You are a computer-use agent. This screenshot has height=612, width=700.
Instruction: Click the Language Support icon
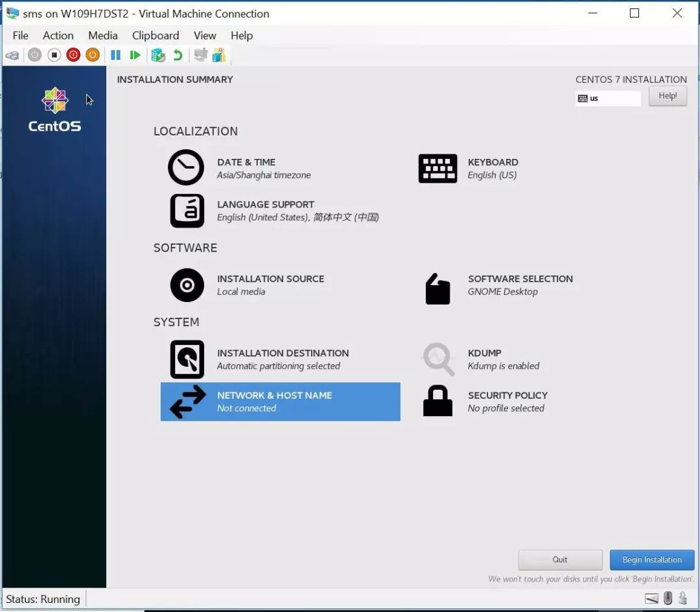[187, 211]
